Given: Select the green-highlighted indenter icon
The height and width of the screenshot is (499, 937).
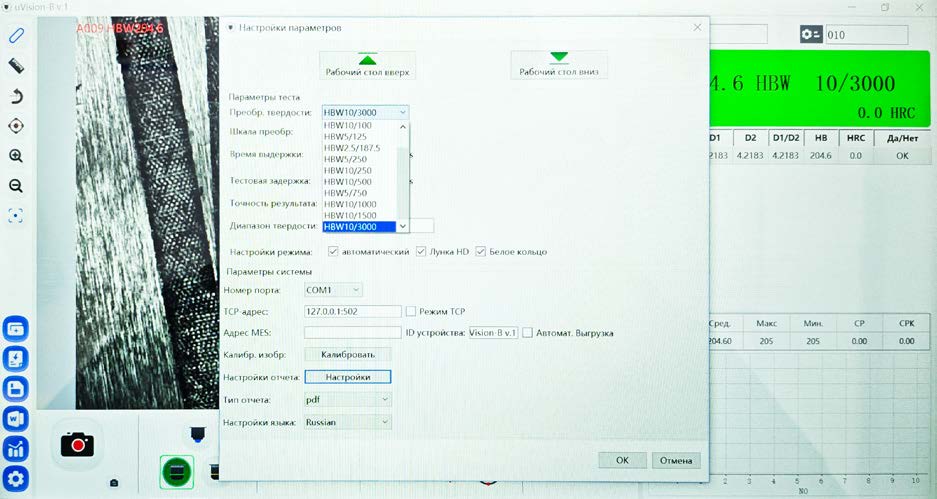Looking at the screenshot, I should [x=176, y=472].
